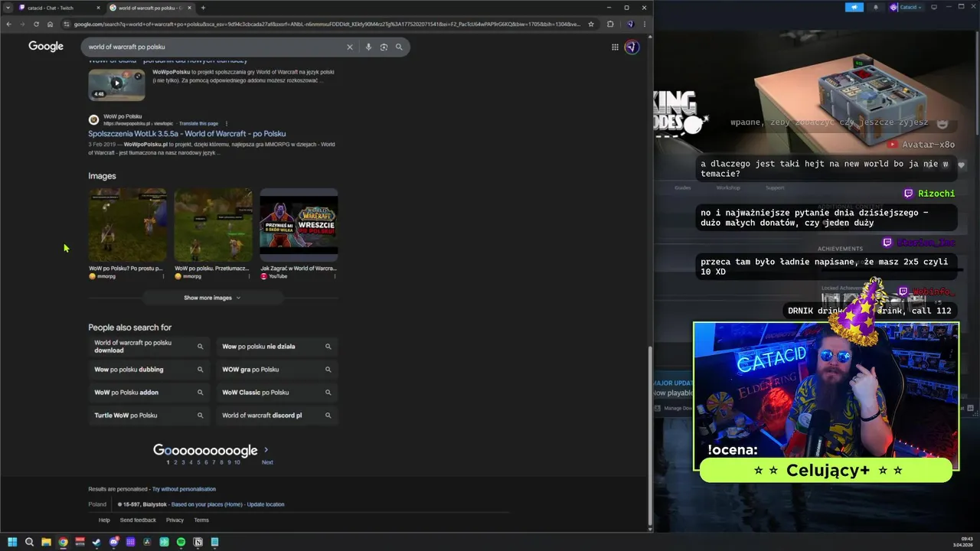Image resolution: width=980 pixels, height=551 pixels.
Task: Open Notion from the taskbar
Action: pos(198,542)
